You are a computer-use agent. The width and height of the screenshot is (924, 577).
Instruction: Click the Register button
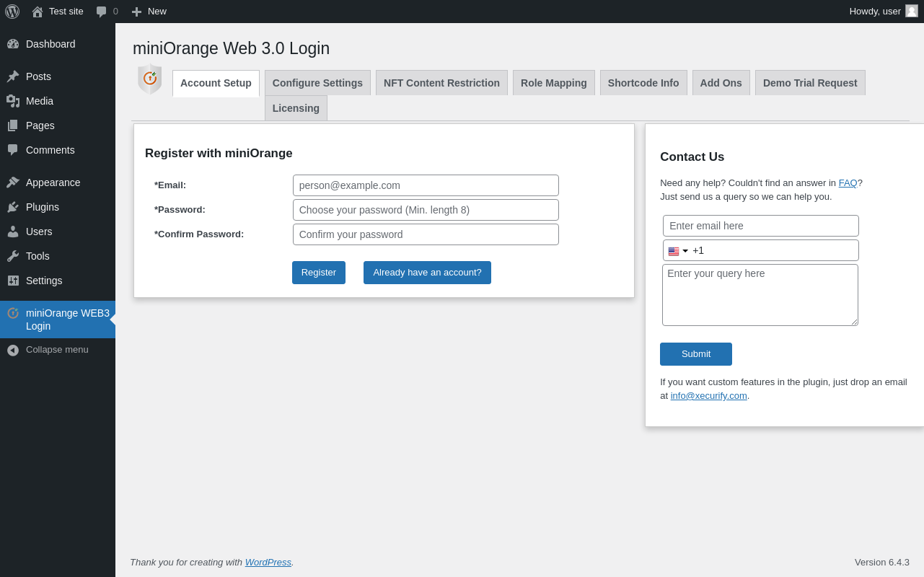pos(319,273)
